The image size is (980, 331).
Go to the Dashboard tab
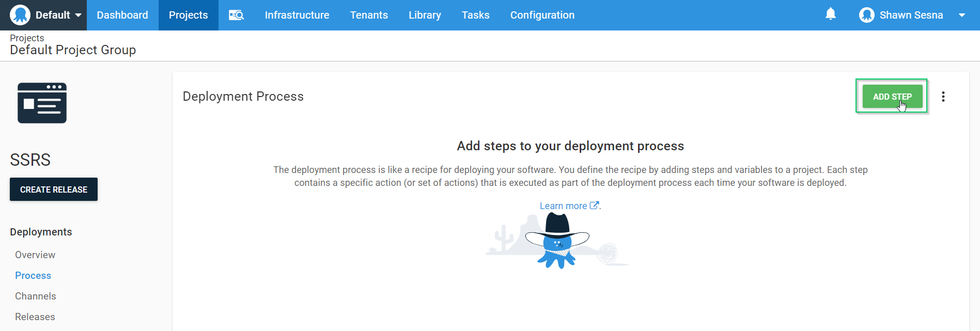[122, 15]
